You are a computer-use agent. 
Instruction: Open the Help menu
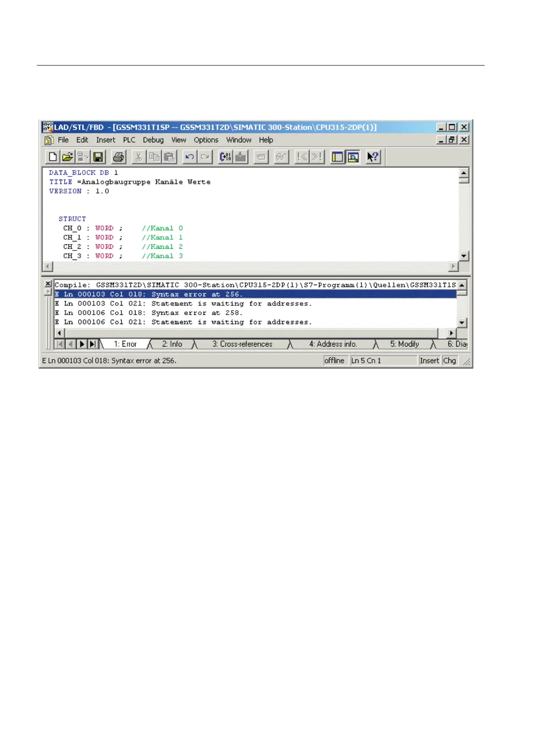[266, 140]
